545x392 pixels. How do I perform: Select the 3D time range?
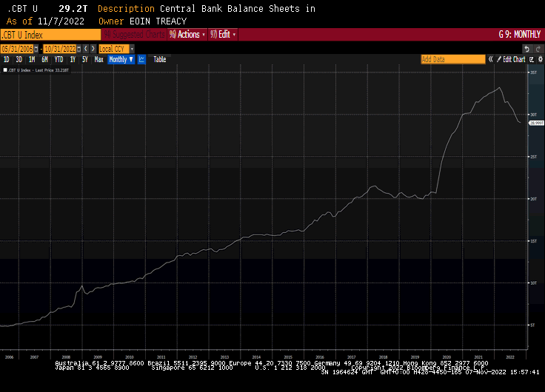tap(19, 59)
